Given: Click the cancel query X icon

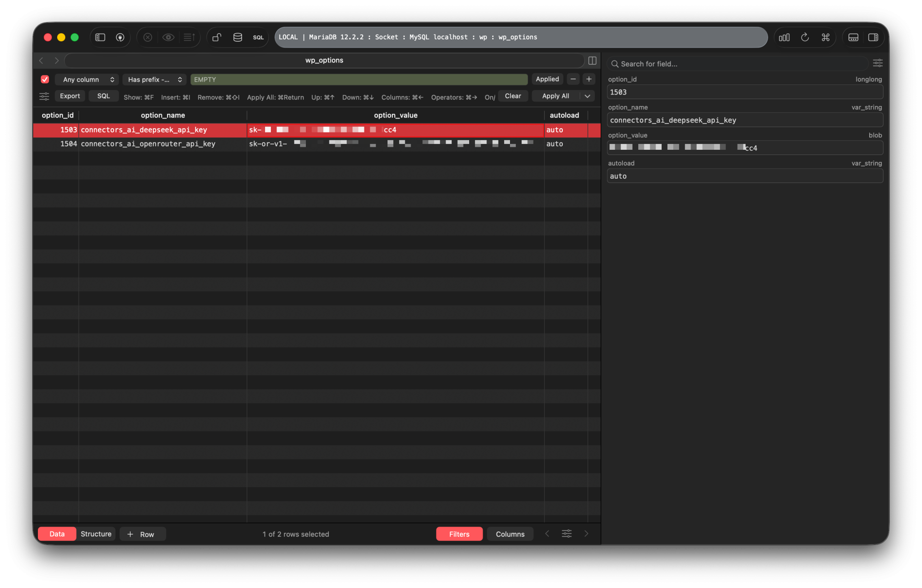Looking at the screenshot, I should tap(148, 37).
